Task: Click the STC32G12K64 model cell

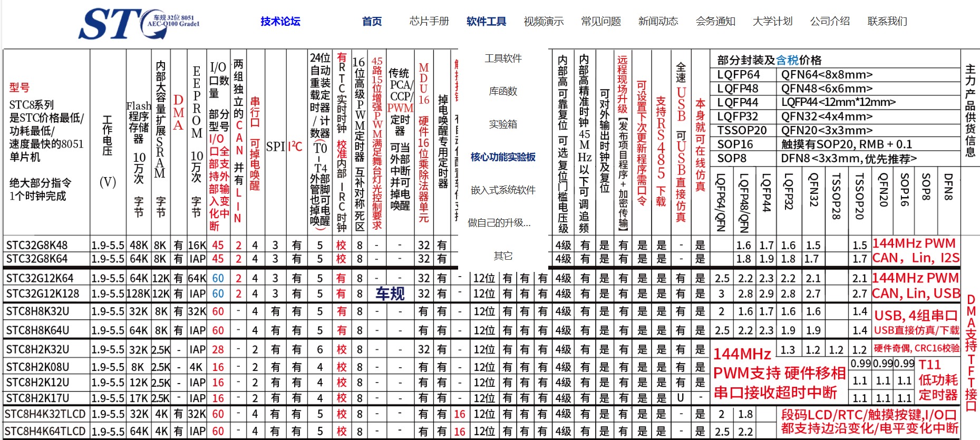Action: click(x=40, y=278)
